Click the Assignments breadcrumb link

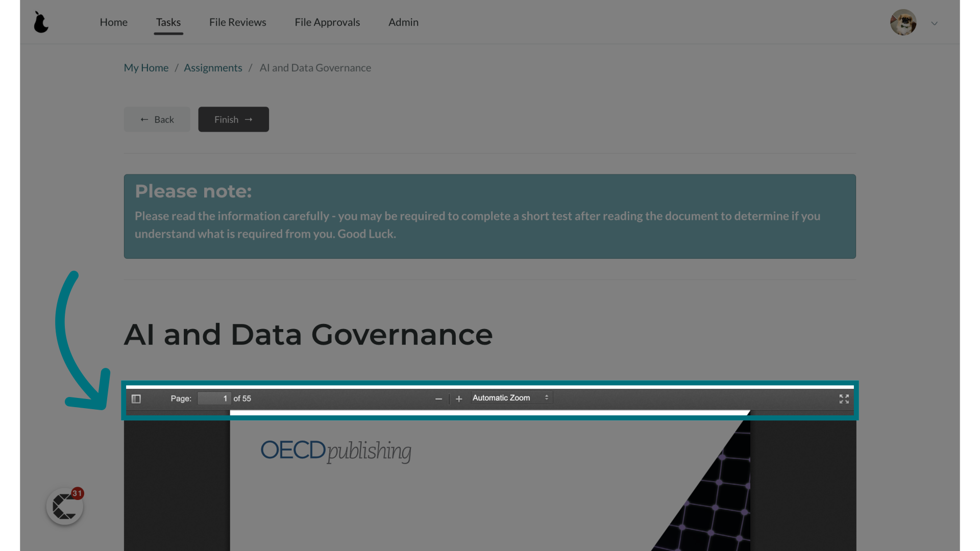[213, 67]
